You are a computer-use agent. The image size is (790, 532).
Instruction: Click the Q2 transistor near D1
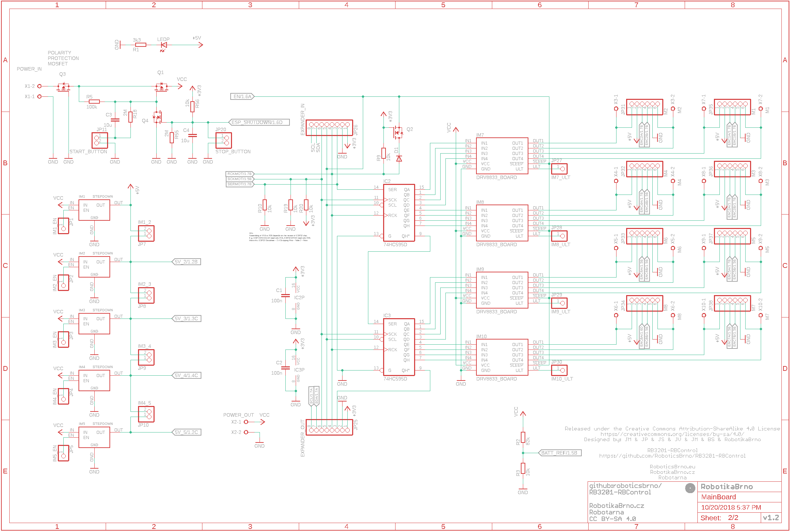point(398,133)
